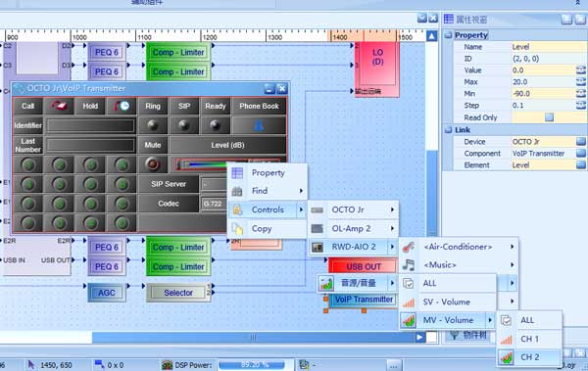Image resolution: width=588 pixels, height=371 pixels.
Task: Click the Property table icon in context menu
Action: [x=237, y=172]
